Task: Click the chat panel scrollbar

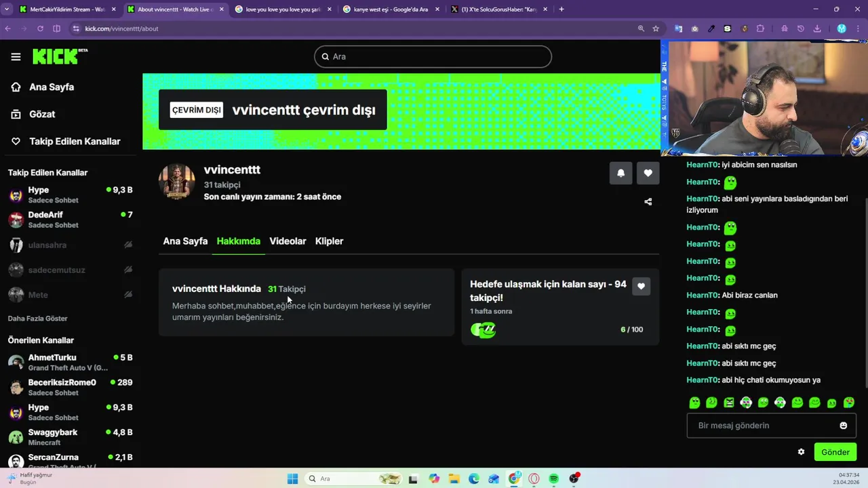Action: pos(865,291)
